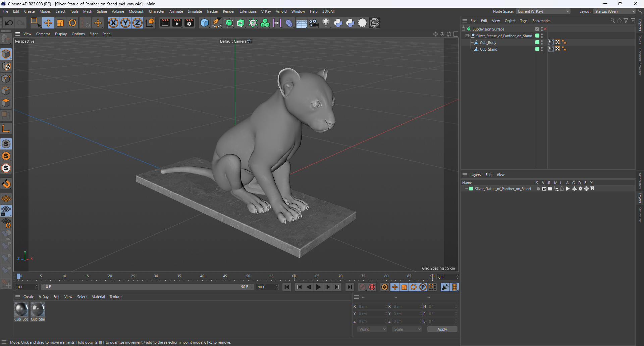Add a Floor environment object
Image resolution: width=644 pixels, height=346 pixels.
click(301, 23)
